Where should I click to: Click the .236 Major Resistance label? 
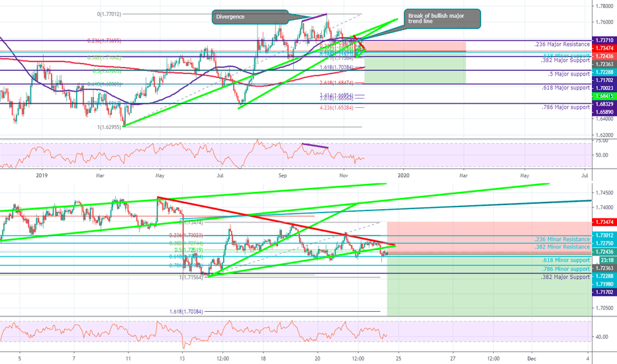(561, 44)
